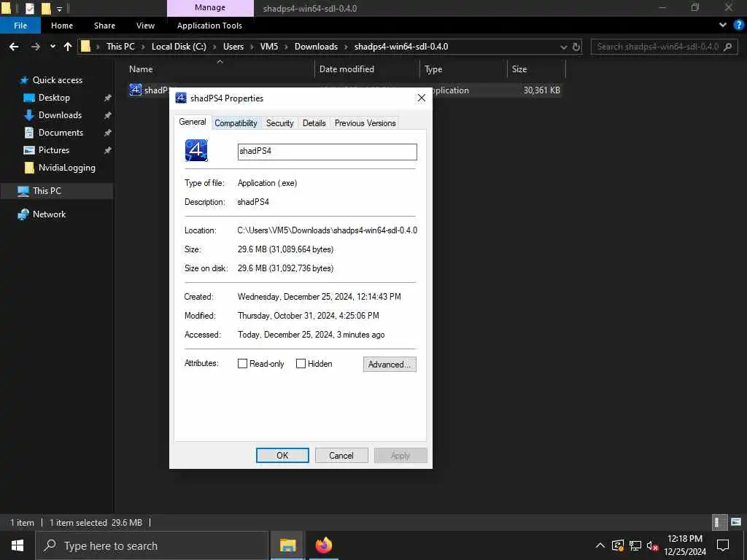Click the shadPS4 filename text field
This screenshot has height=560, width=747.
pyautogui.click(x=328, y=152)
